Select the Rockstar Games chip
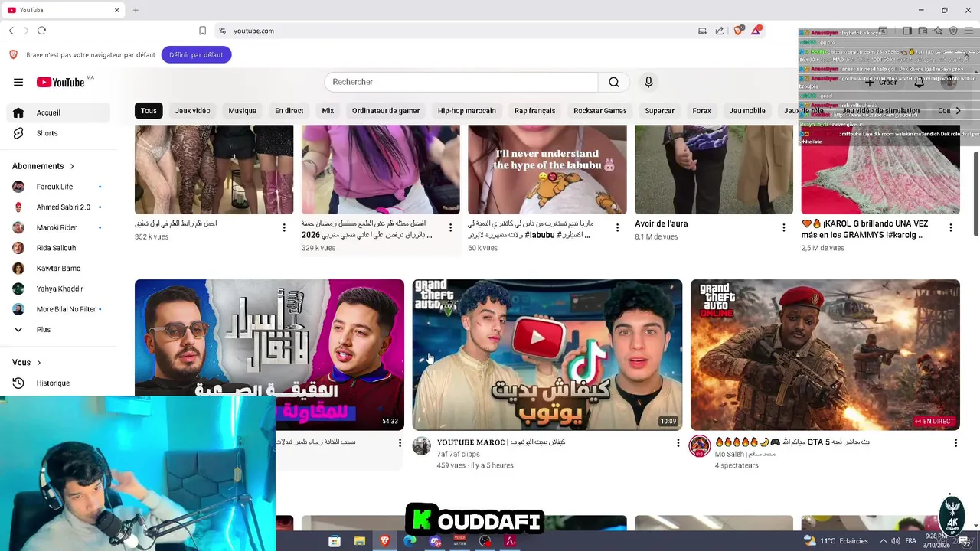Screen dimensions: 980x551 point(600,111)
